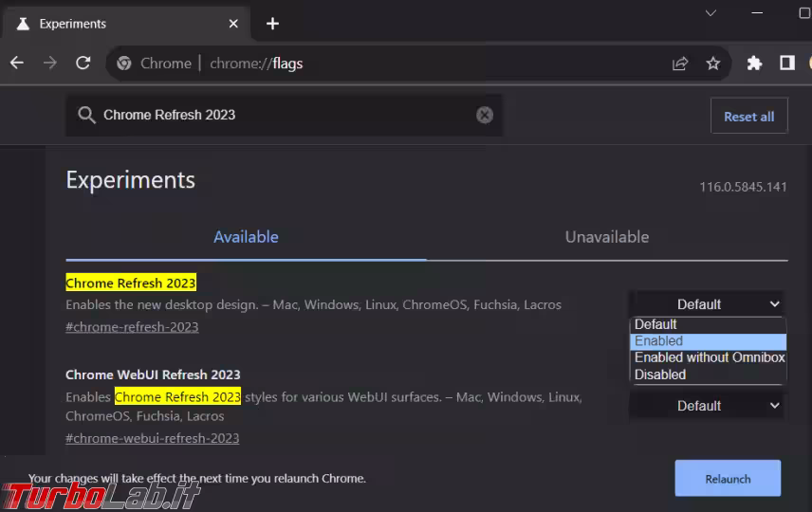Screen dimensions: 812x512
Task: Choose Default in the open dropdown list
Action: coord(708,324)
